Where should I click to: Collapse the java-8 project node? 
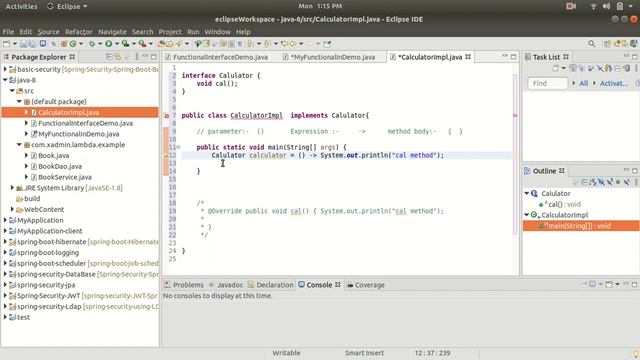5,80
